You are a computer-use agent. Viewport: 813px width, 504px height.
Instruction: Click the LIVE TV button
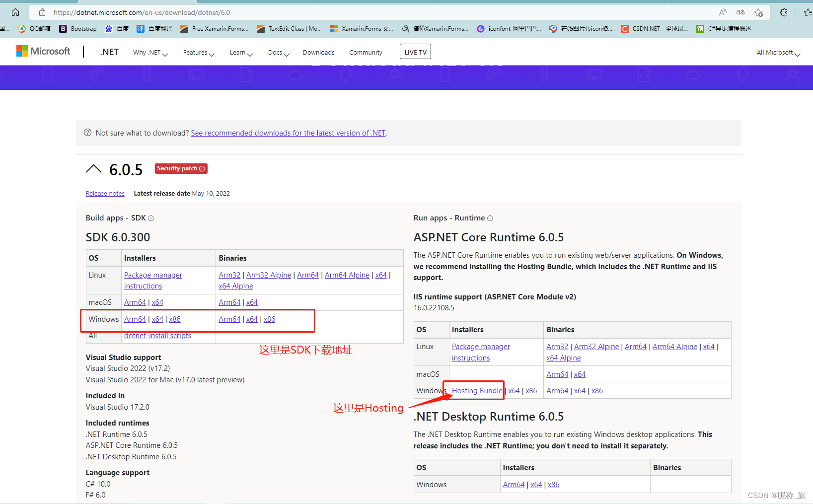pyautogui.click(x=415, y=52)
